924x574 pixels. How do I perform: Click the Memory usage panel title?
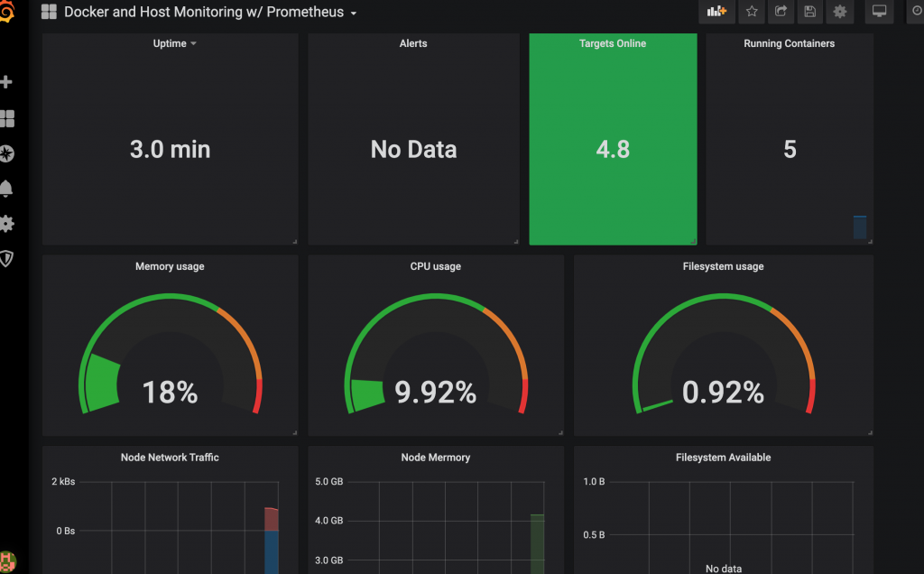pyautogui.click(x=170, y=266)
